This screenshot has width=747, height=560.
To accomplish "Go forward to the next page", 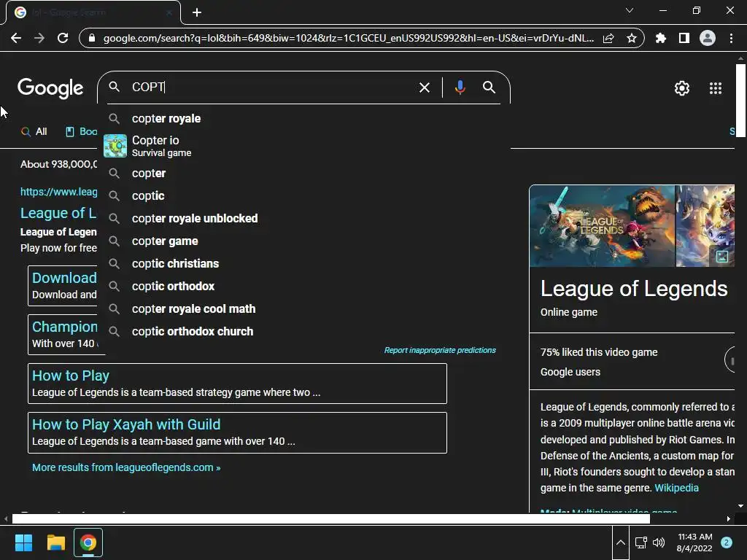I will pyautogui.click(x=39, y=38).
